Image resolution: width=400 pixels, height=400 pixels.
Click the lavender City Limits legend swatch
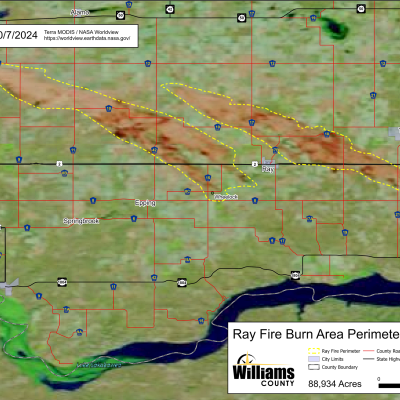[314, 359]
